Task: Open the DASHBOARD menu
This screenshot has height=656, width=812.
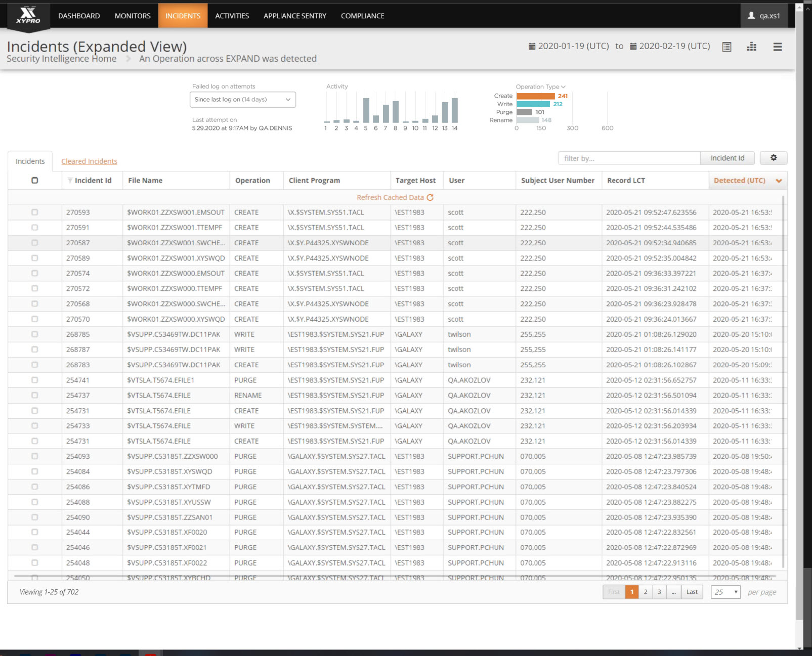Action: point(79,16)
